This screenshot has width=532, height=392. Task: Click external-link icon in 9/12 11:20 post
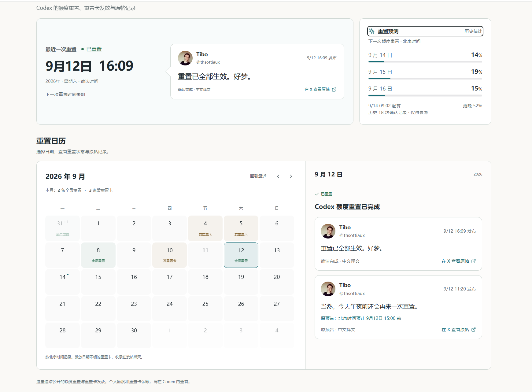point(474,330)
